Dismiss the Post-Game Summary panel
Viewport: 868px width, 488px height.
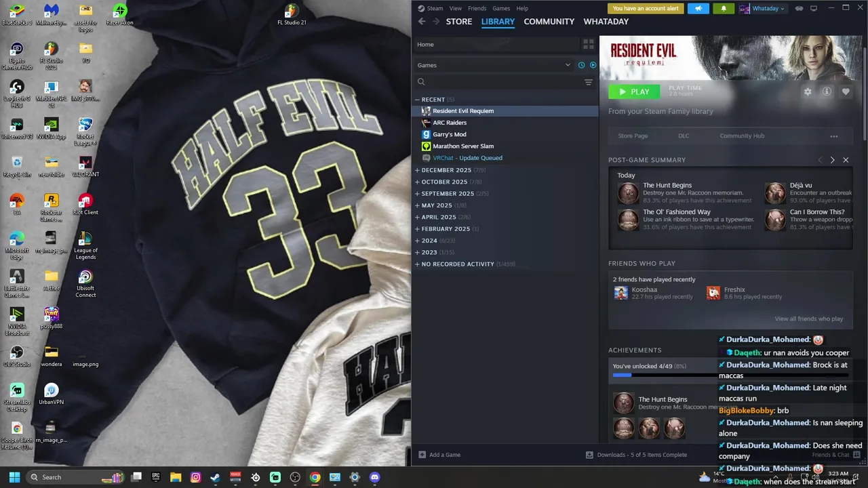pos(846,160)
